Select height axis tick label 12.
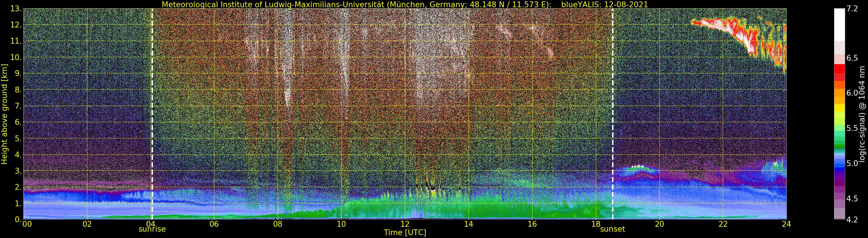 point(16,25)
